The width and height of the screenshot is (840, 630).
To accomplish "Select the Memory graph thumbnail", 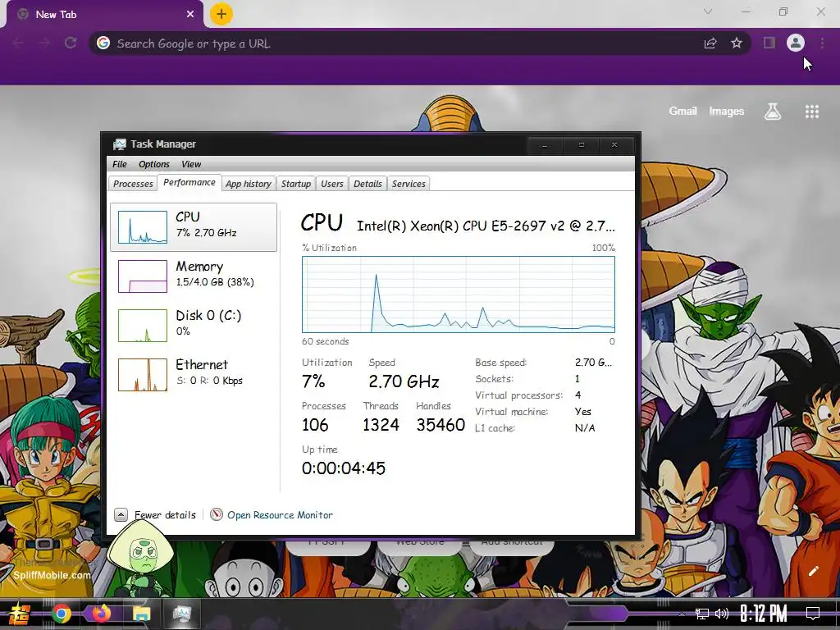I will [143, 276].
